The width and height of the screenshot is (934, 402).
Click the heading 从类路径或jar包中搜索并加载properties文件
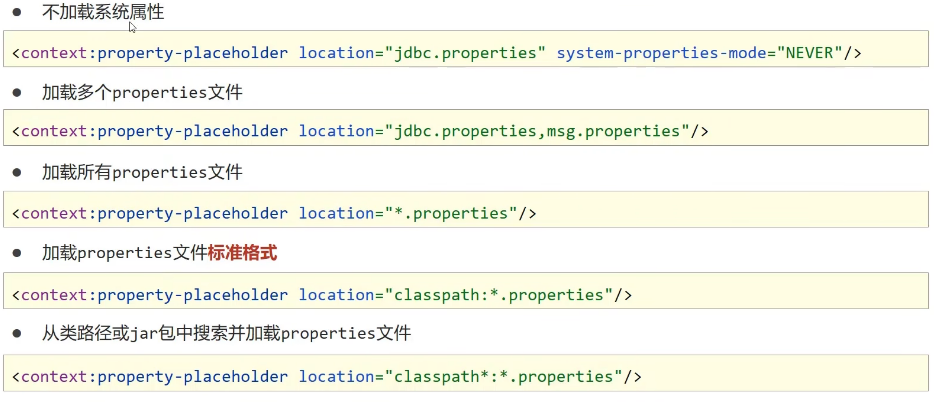tap(226, 334)
